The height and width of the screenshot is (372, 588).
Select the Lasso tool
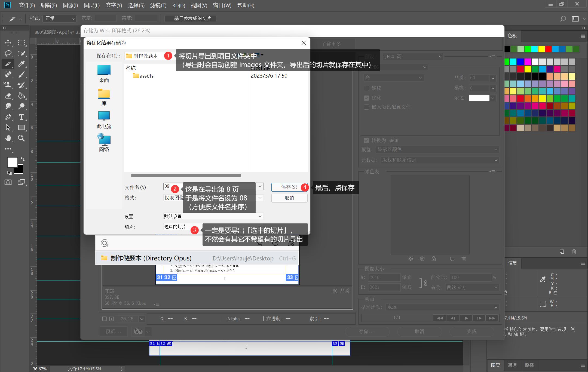click(x=8, y=53)
